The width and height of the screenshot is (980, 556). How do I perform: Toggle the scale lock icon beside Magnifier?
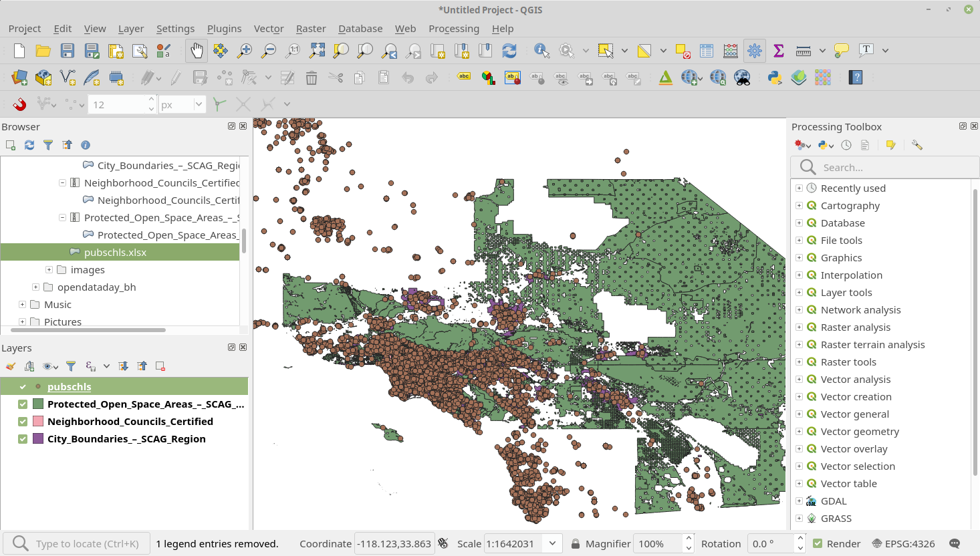pyautogui.click(x=575, y=544)
